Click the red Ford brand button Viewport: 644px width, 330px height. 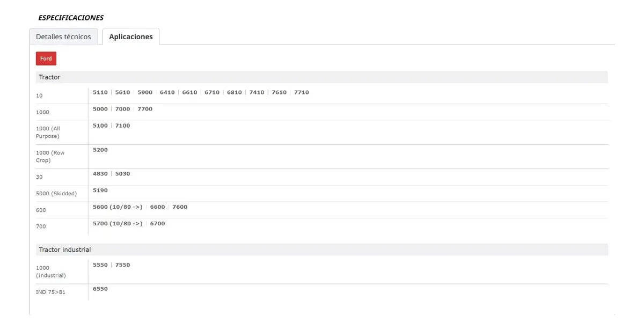46,58
